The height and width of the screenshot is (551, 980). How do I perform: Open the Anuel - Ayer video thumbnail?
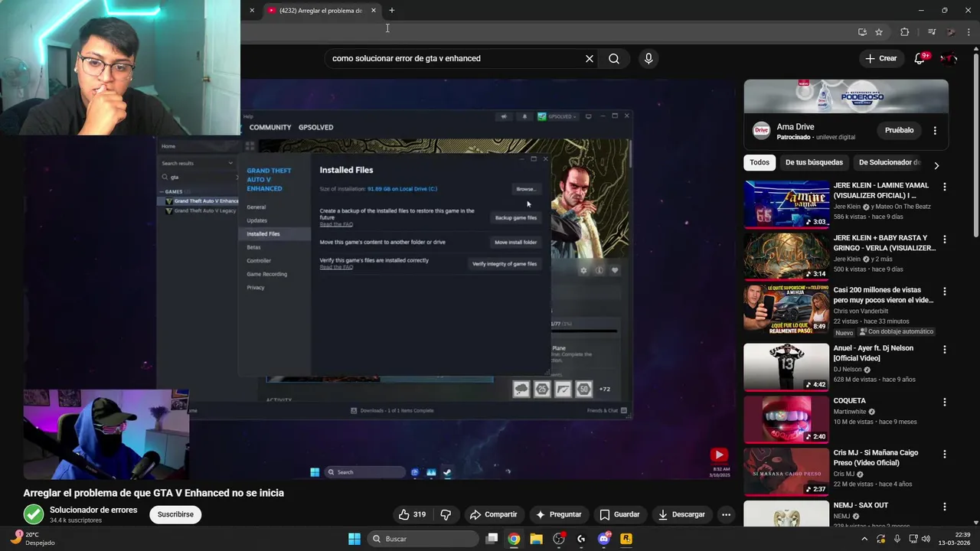click(x=786, y=367)
